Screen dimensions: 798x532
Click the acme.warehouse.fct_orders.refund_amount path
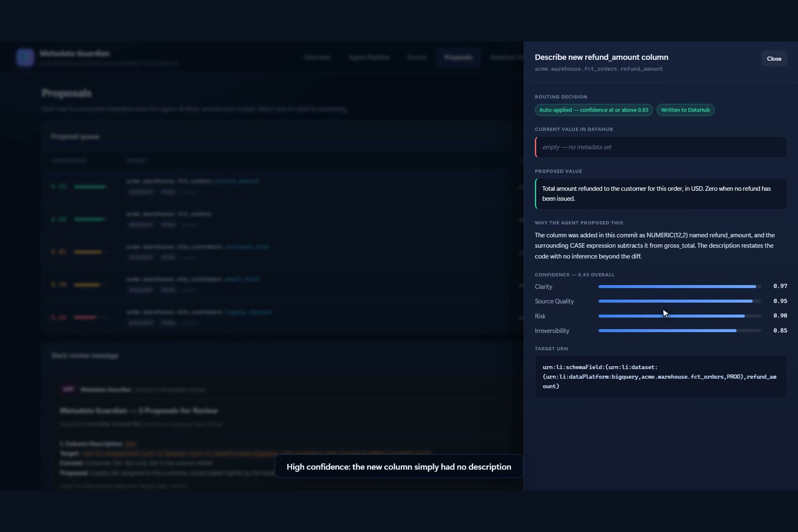598,69
